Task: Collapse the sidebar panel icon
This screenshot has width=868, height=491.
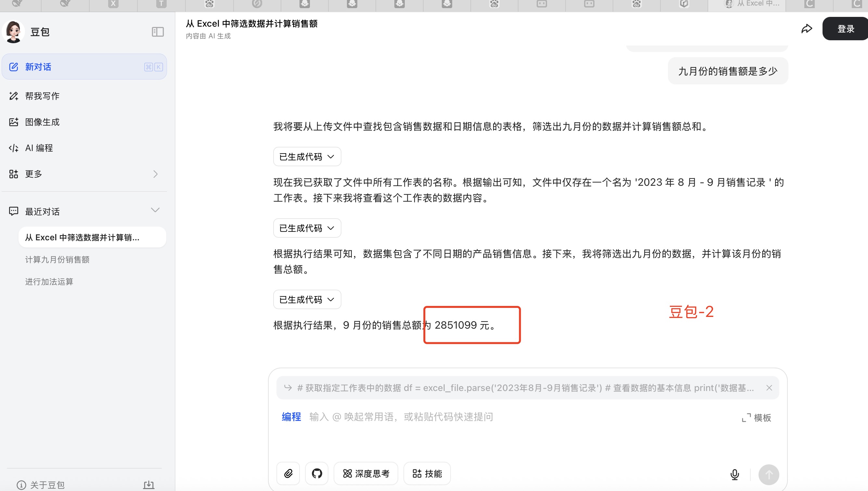Action: click(x=158, y=32)
